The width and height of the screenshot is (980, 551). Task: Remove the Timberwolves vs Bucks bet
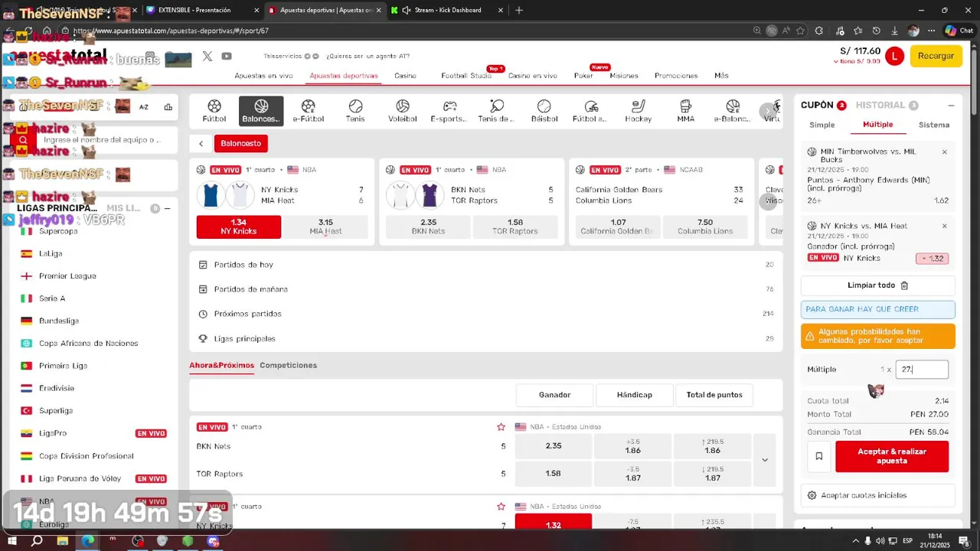[944, 152]
